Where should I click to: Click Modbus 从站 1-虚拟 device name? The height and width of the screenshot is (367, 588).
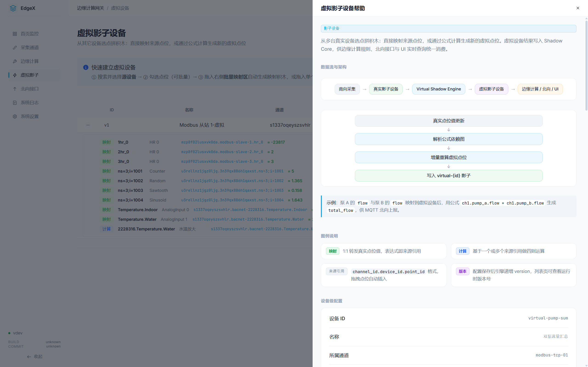point(202,125)
